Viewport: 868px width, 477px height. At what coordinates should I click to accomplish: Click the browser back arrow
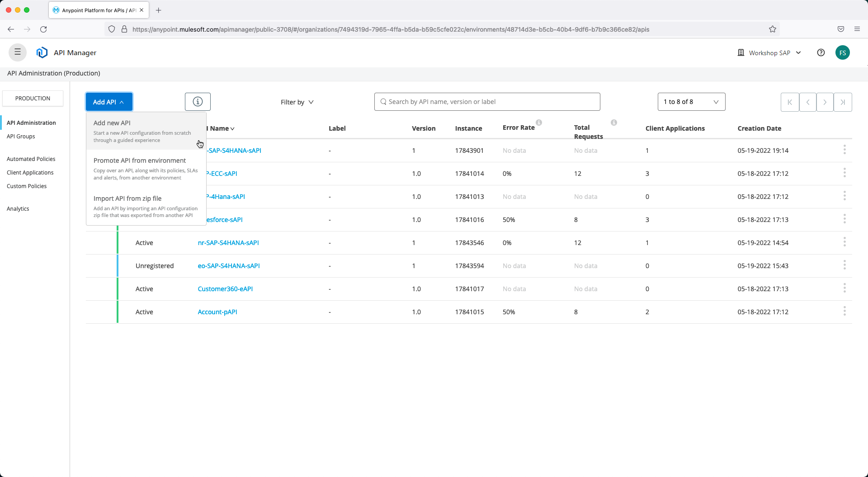(x=11, y=29)
